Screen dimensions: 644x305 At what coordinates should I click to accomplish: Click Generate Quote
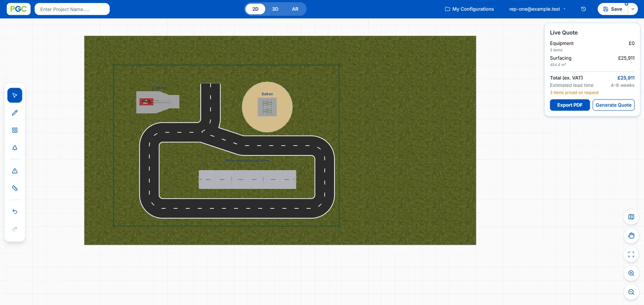click(x=613, y=105)
